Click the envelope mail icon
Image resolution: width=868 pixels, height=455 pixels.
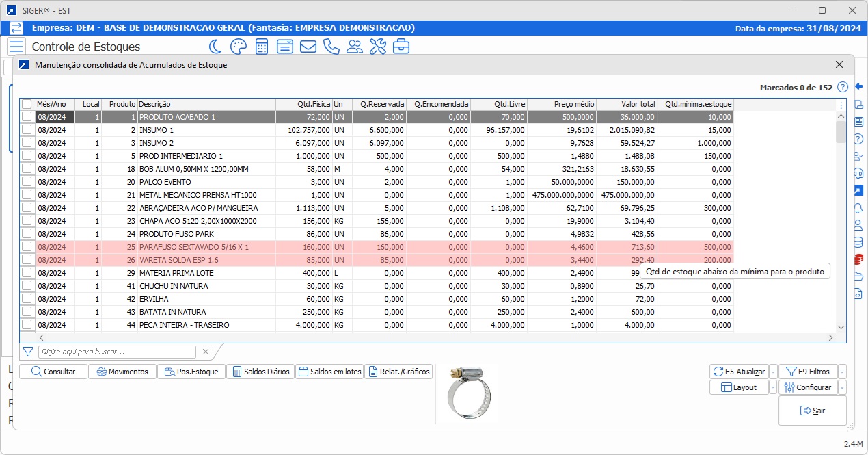click(308, 47)
